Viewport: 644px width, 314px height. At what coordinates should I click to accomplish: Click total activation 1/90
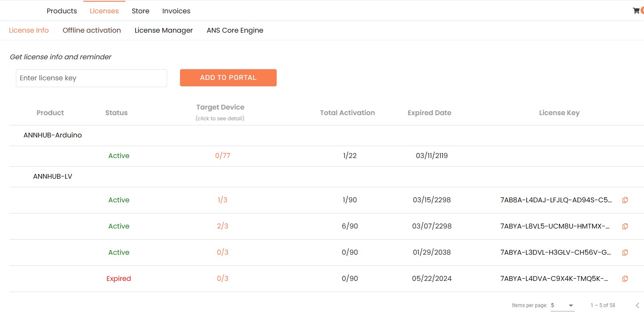[x=350, y=200]
